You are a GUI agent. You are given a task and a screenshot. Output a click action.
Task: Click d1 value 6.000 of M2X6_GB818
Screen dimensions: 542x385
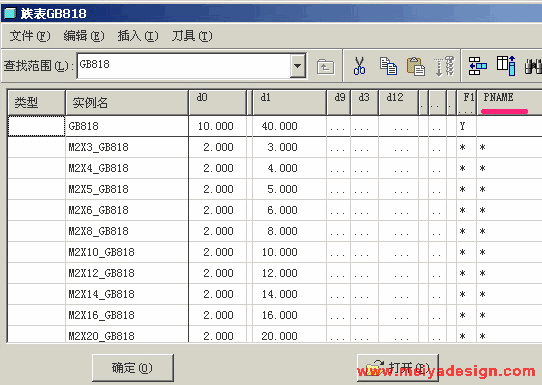coord(282,210)
